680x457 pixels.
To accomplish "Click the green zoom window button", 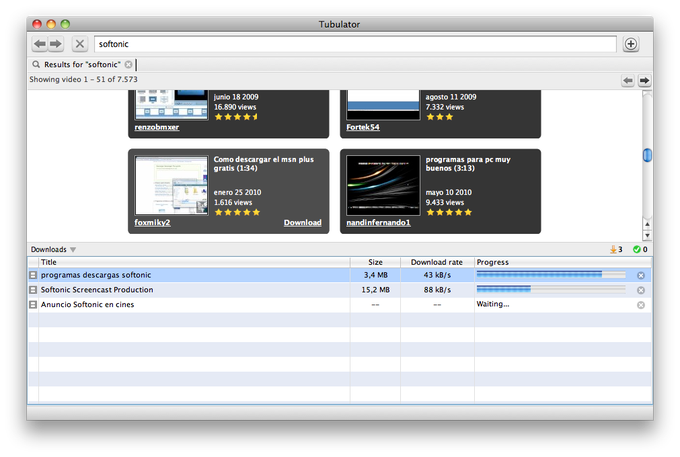I will 65,24.
